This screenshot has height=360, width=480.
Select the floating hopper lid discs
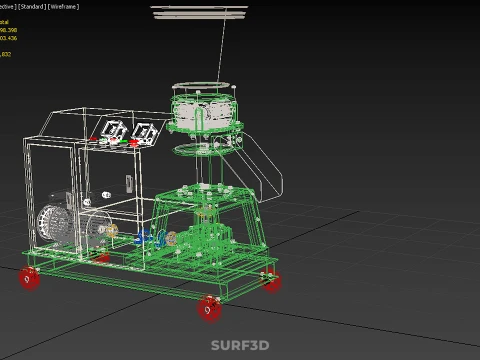199,12
